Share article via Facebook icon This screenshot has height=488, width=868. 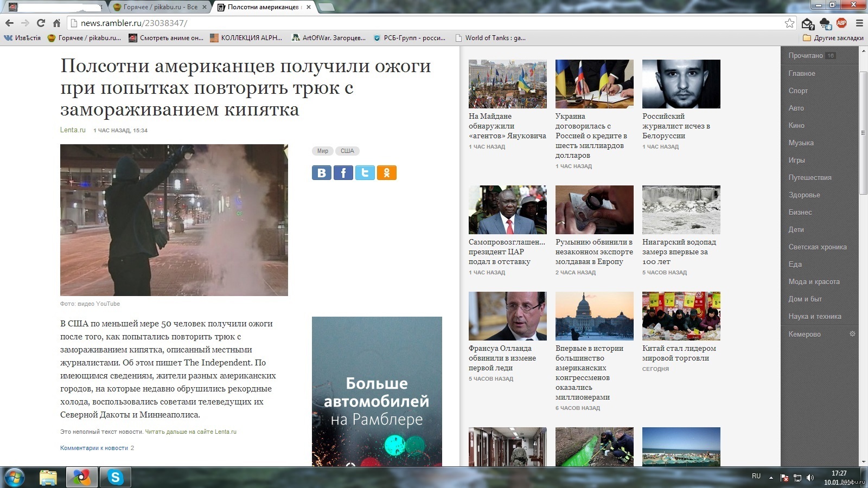(x=343, y=173)
